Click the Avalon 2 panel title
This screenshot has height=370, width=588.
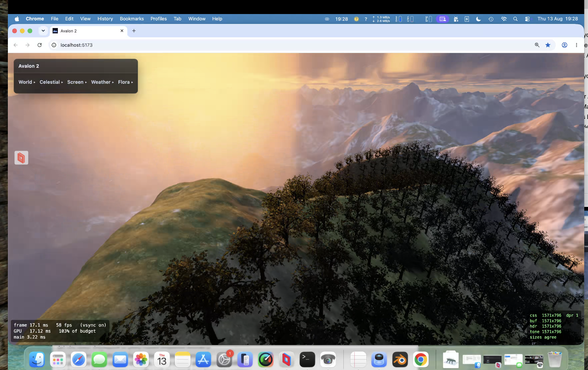click(29, 66)
